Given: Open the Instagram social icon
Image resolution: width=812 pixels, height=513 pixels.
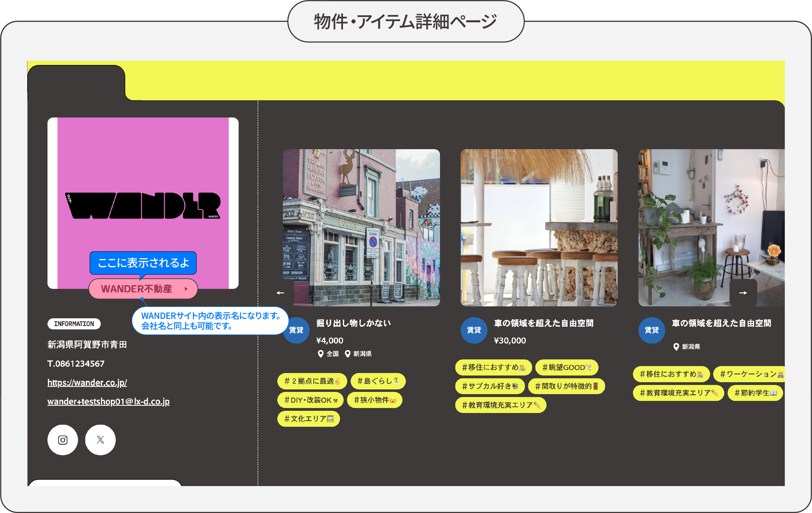Looking at the screenshot, I should [x=63, y=439].
